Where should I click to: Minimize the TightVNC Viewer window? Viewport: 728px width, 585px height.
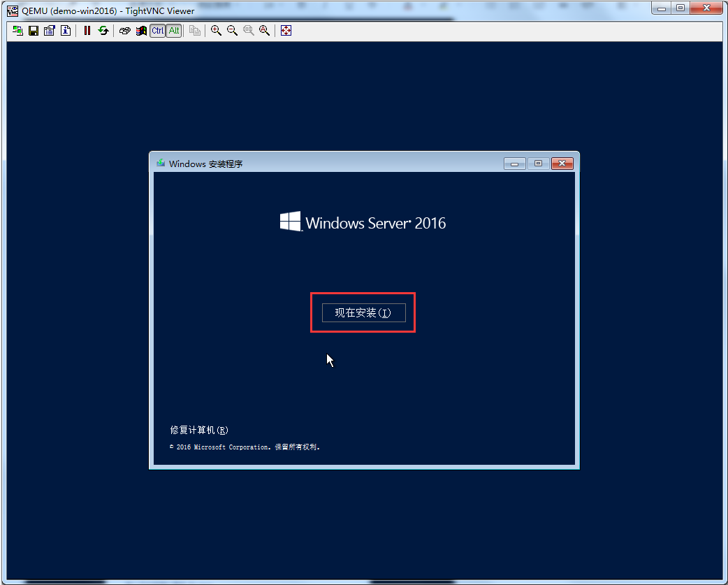point(662,8)
